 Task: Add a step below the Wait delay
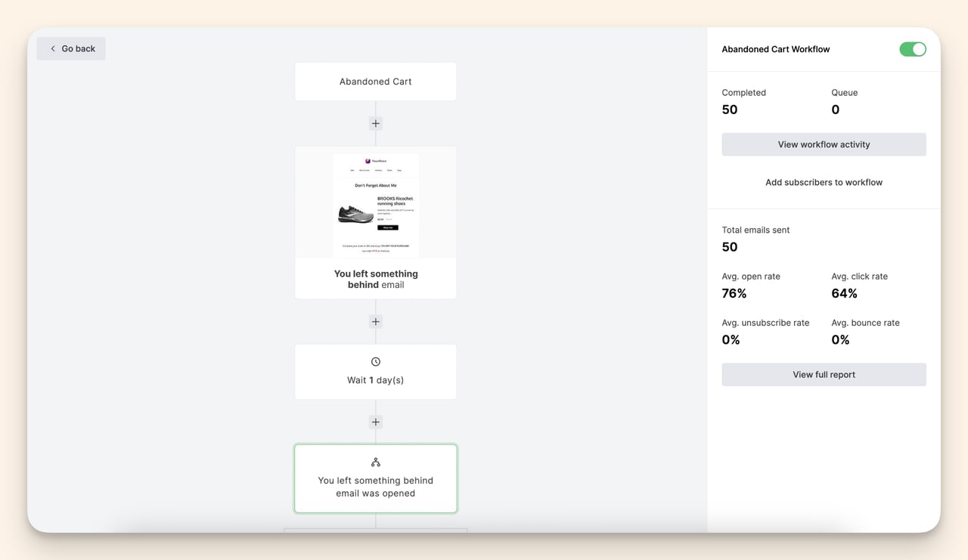pos(376,422)
